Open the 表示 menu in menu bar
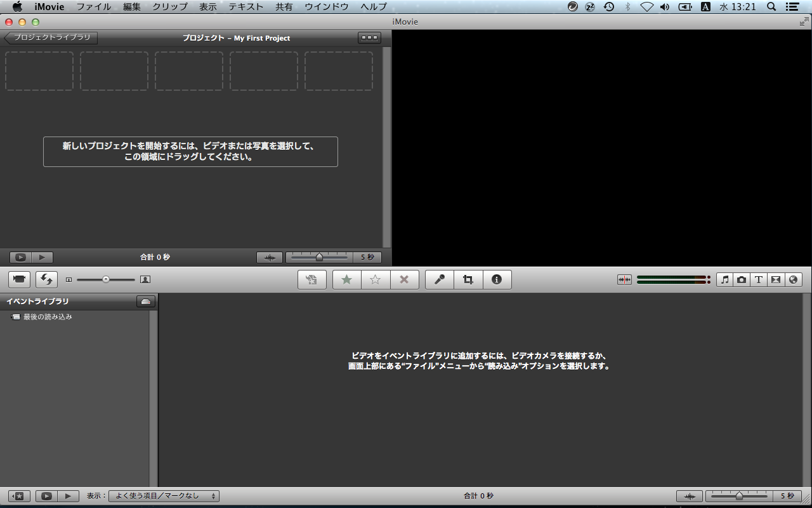The width and height of the screenshot is (812, 508). (208, 7)
